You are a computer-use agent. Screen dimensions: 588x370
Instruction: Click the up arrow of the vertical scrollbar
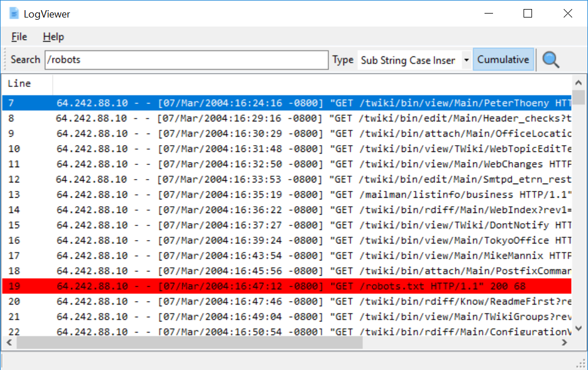[578, 81]
